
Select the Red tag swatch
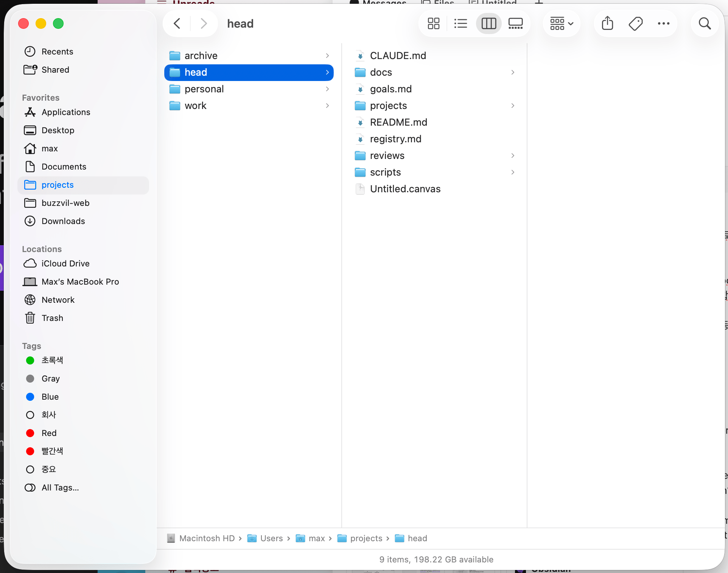coord(30,433)
